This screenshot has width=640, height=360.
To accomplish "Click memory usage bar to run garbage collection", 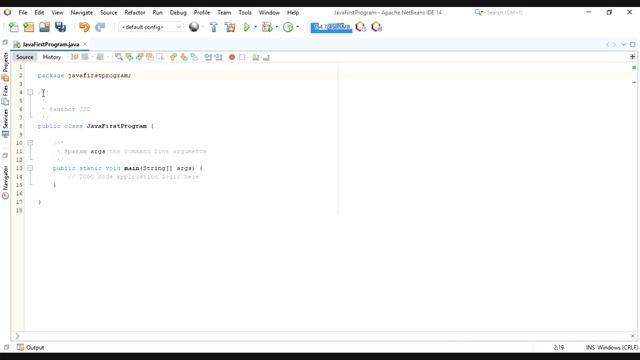I will pos(331,27).
